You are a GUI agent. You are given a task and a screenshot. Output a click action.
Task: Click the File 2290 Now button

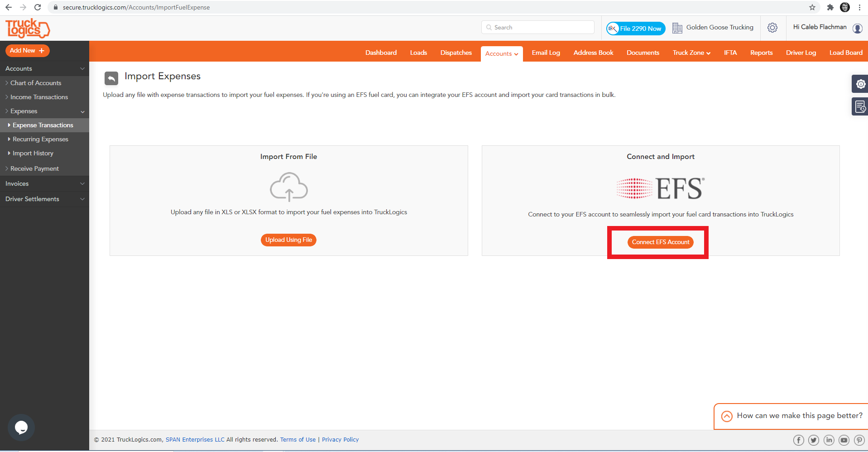[636, 29]
